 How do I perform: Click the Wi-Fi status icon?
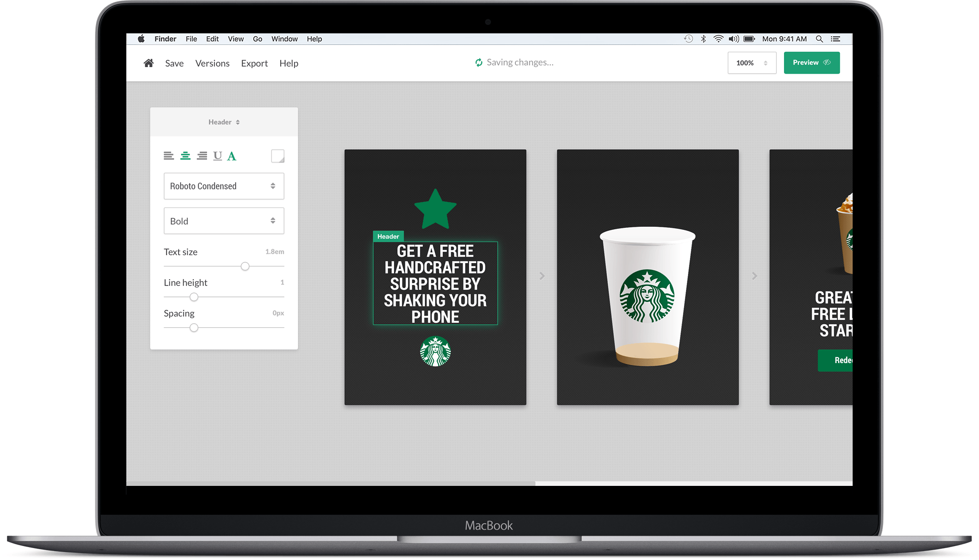click(718, 39)
